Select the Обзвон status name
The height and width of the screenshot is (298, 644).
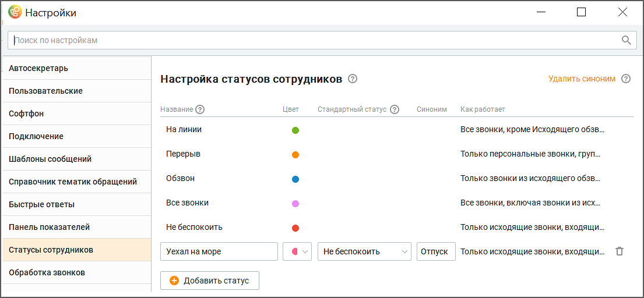(x=180, y=178)
